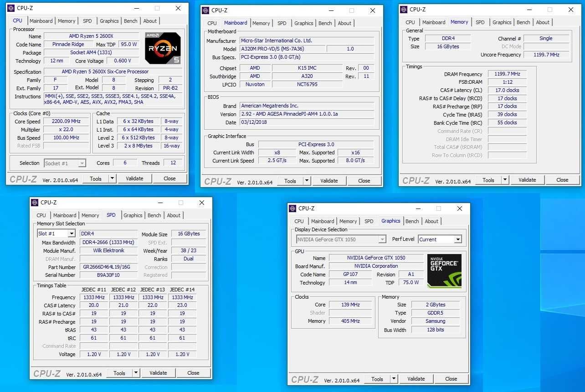Click Close button in Mainboard window
The image size is (585, 392).
[364, 181]
